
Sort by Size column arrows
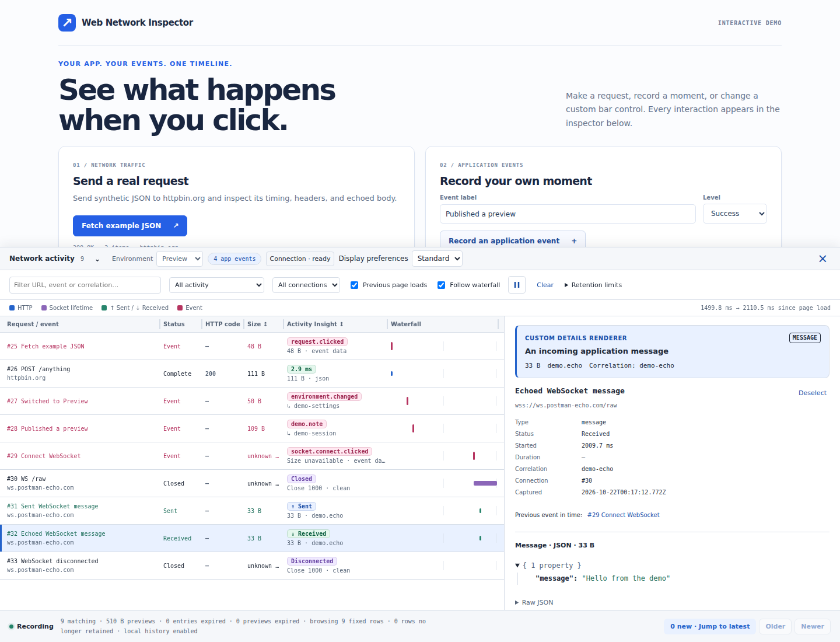click(265, 324)
